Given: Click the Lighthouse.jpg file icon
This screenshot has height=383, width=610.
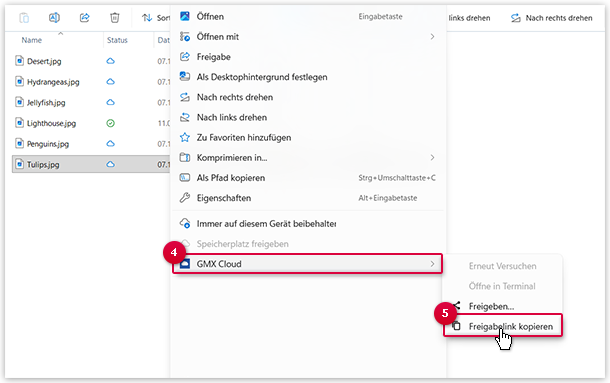Looking at the screenshot, I should [x=19, y=123].
